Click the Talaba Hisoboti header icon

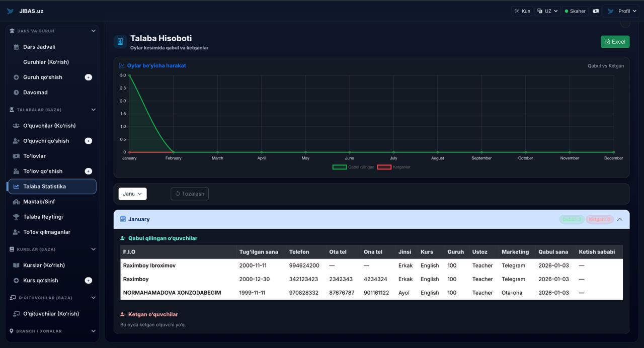click(x=120, y=42)
